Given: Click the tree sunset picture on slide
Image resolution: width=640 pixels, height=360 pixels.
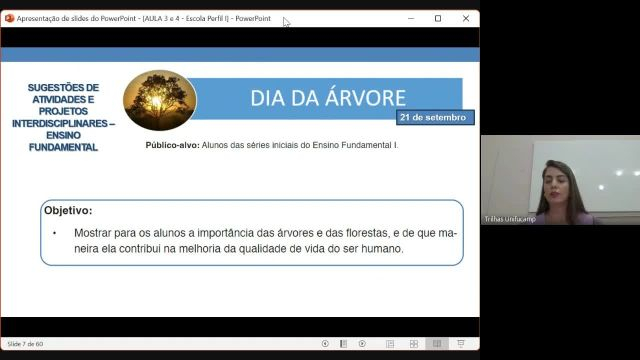Looking at the screenshot, I should [160, 100].
